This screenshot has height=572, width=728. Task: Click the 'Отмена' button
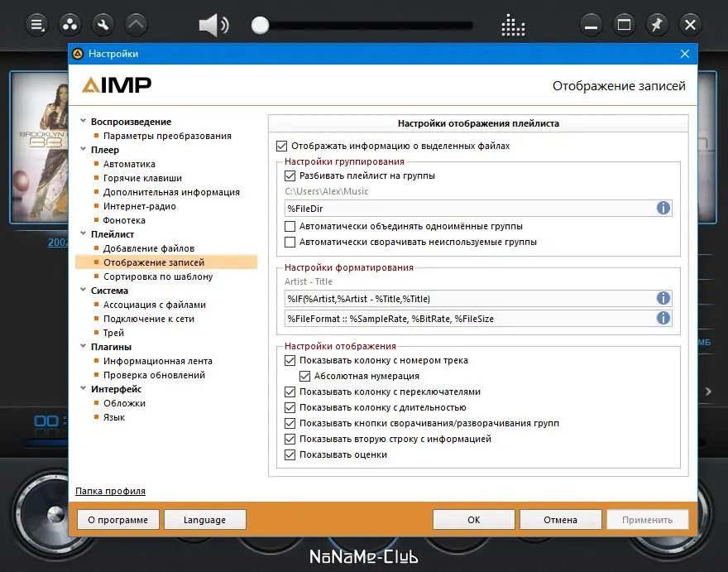560,520
